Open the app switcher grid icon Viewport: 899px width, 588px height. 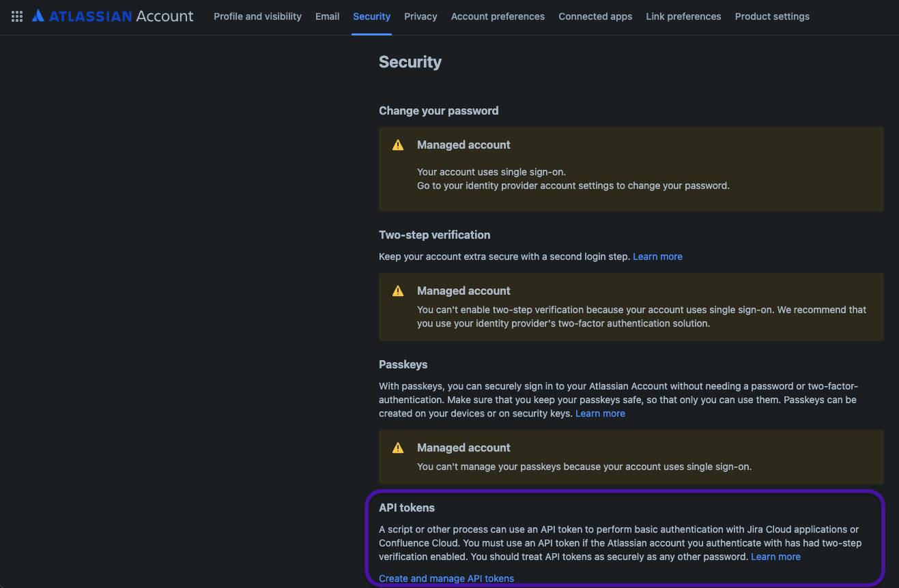(17, 16)
